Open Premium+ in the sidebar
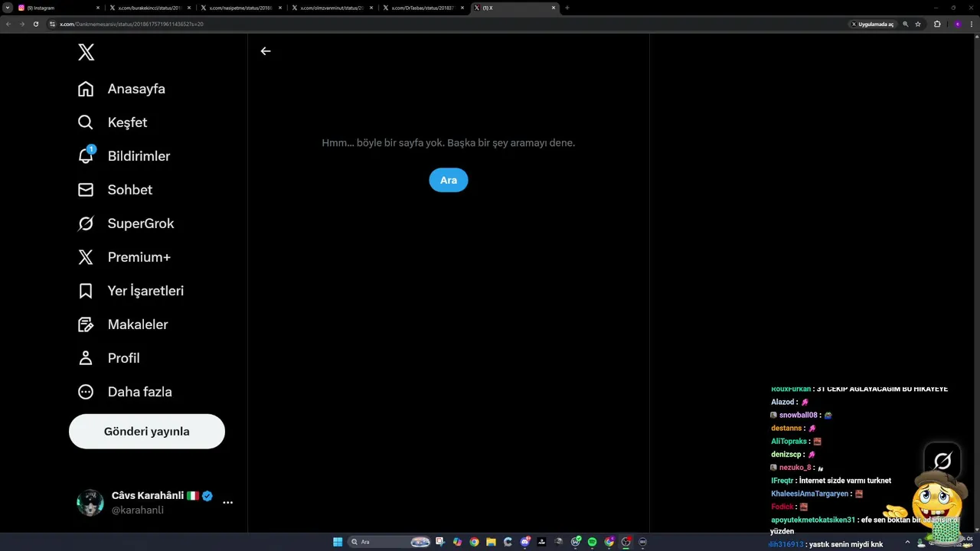The height and width of the screenshot is (551, 980). click(x=124, y=257)
